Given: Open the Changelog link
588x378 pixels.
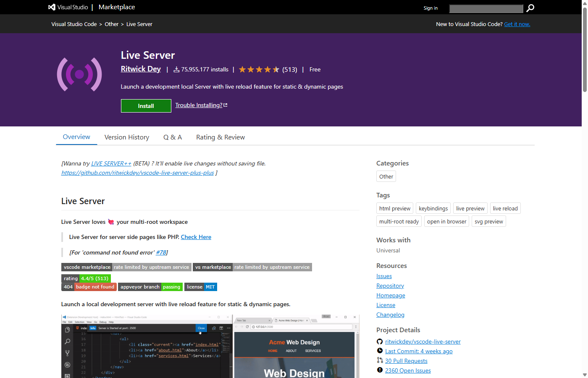Looking at the screenshot, I should point(390,315).
